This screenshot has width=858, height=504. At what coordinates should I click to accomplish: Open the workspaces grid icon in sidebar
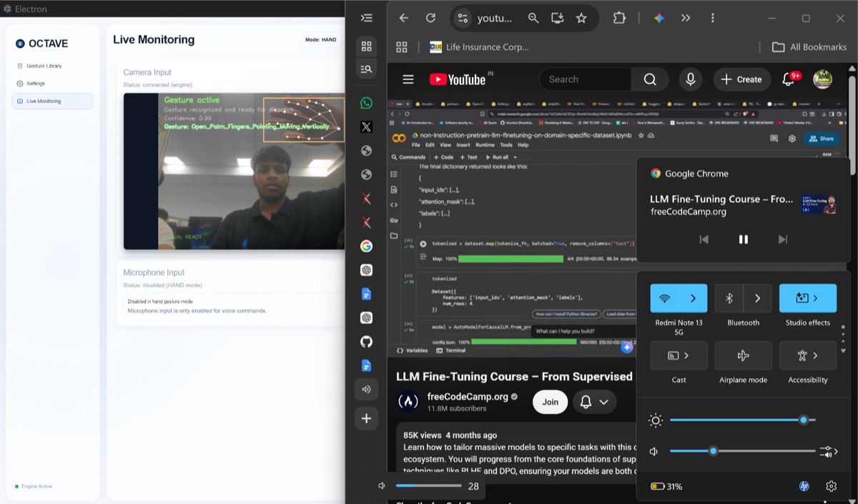tap(366, 46)
